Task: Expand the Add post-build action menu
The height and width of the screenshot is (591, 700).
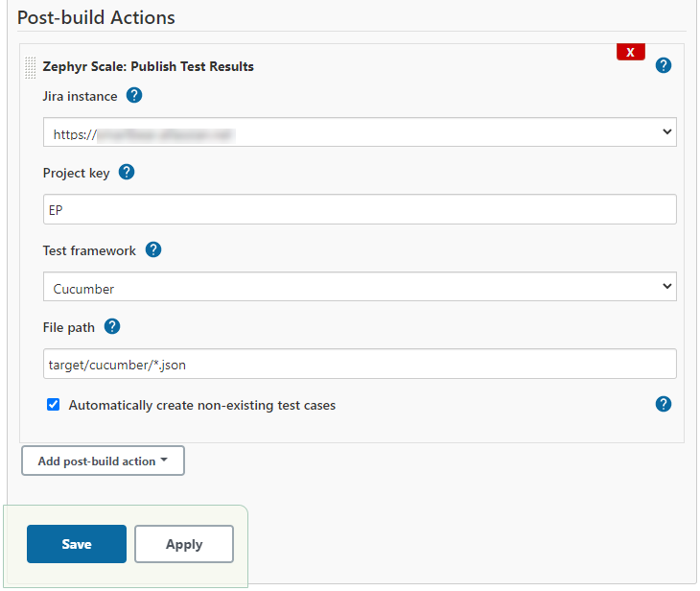Action: click(x=103, y=461)
